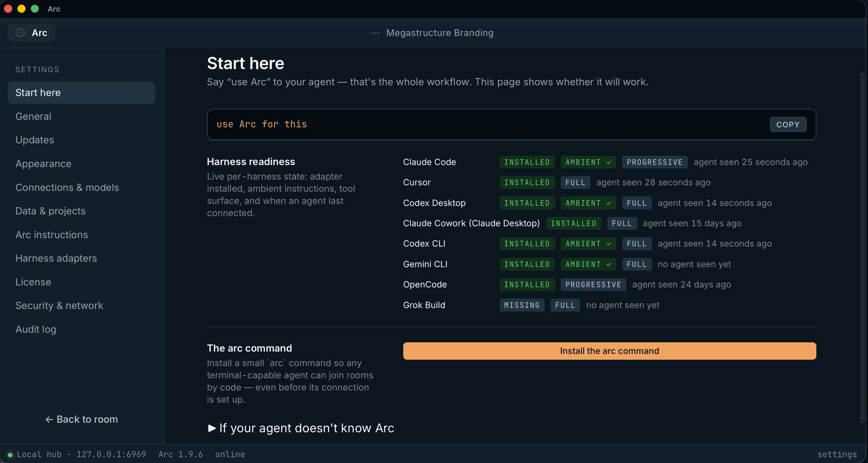Click the vertical scrollbar on the right
The height and width of the screenshot is (463, 868).
tap(862, 248)
